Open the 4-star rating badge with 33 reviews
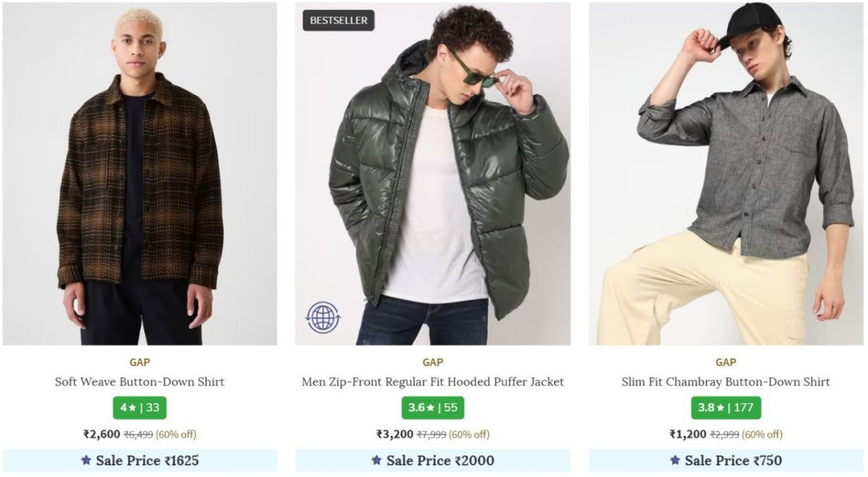 click(140, 408)
